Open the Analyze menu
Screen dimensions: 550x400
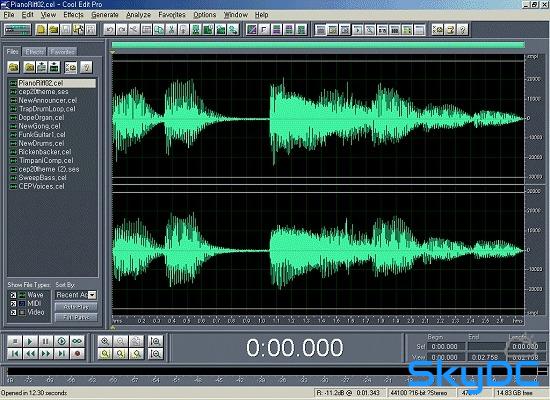[138, 15]
